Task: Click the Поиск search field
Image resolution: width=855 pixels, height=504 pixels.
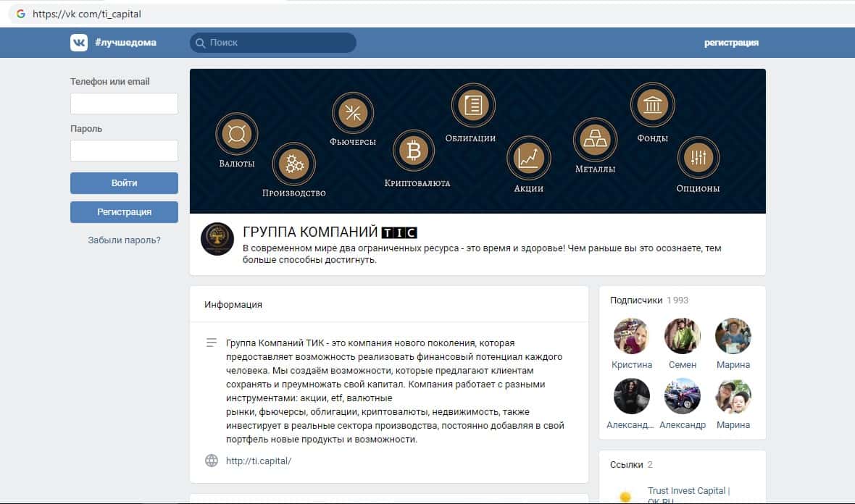Action: [x=273, y=43]
